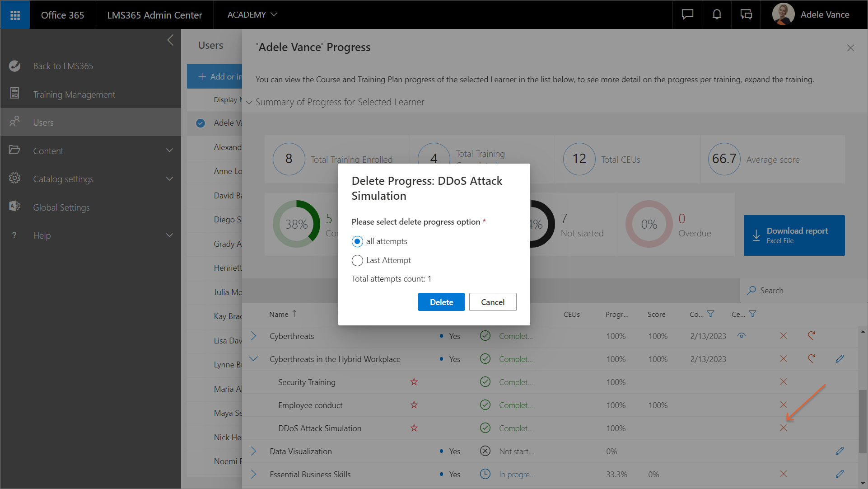Collapse the left navigation pane arrow
The height and width of the screenshot is (489, 868).
[170, 40]
